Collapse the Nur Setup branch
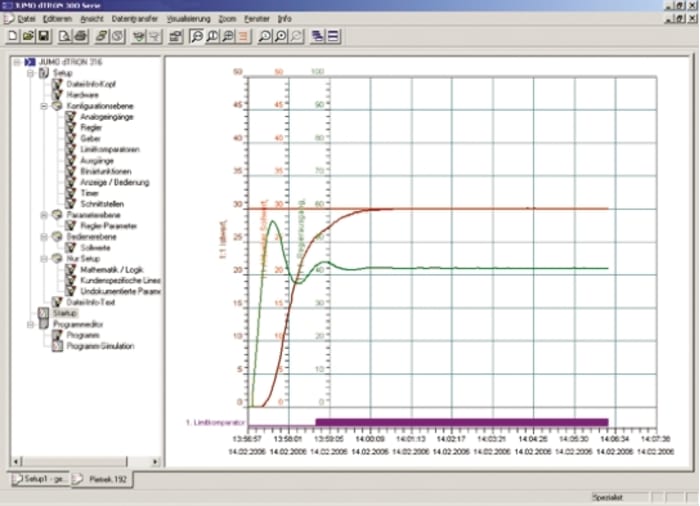 [x=44, y=259]
